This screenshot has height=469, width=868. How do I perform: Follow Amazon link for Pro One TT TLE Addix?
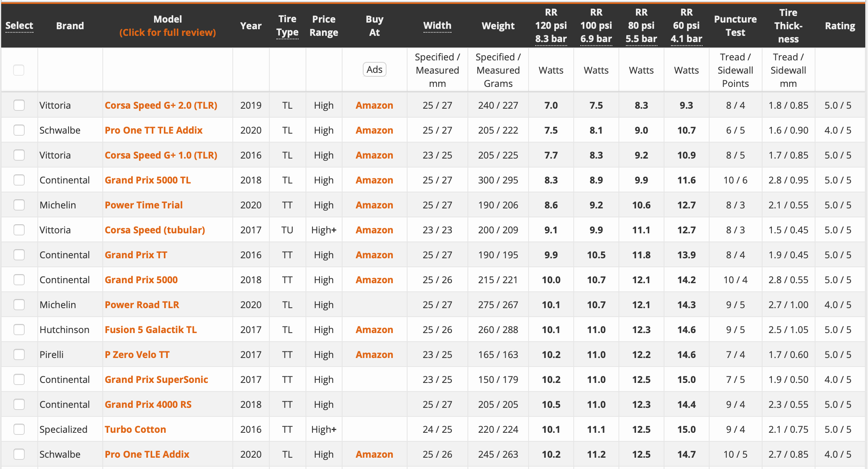pyautogui.click(x=374, y=130)
